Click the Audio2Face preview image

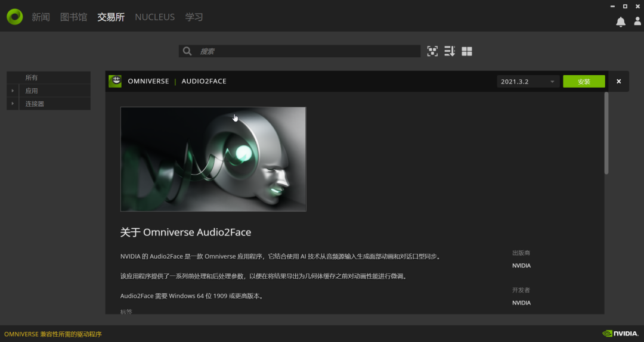coord(213,159)
